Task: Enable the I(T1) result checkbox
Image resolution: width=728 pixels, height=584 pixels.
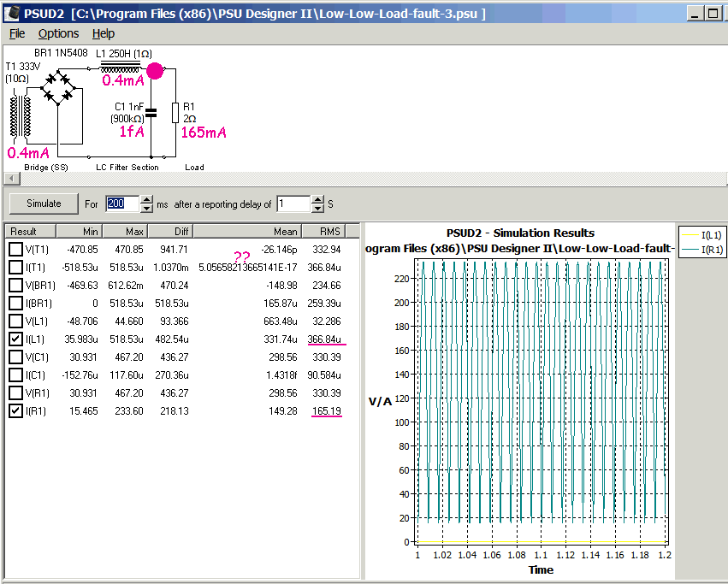Action: pyautogui.click(x=15, y=268)
